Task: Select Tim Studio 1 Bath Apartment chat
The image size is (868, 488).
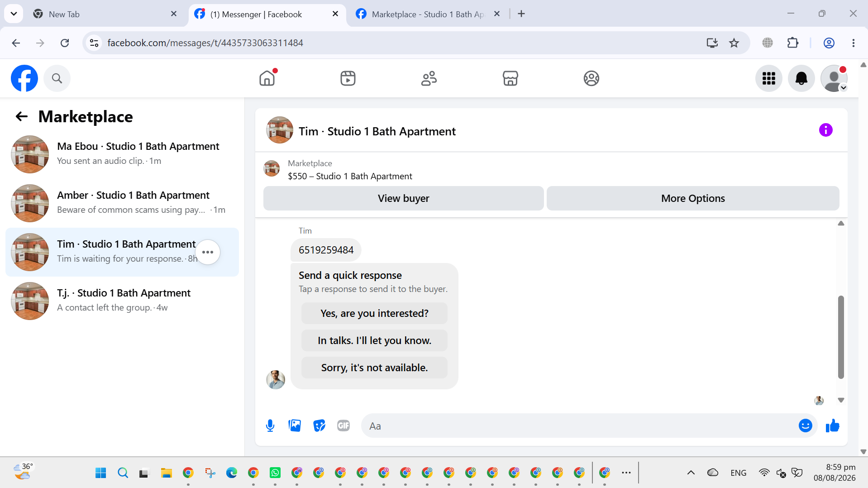Action: click(122, 252)
